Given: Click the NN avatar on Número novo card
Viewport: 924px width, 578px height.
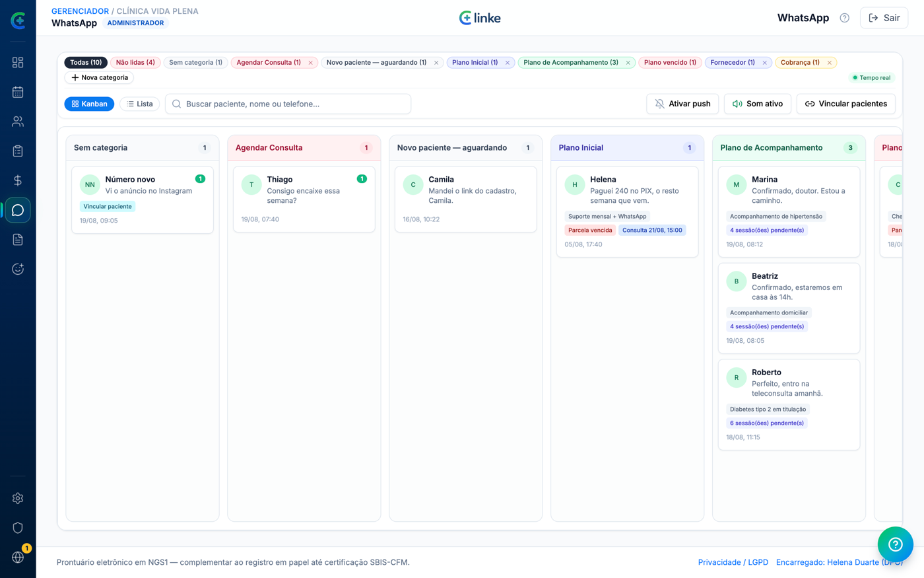Looking at the screenshot, I should [90, 185].
